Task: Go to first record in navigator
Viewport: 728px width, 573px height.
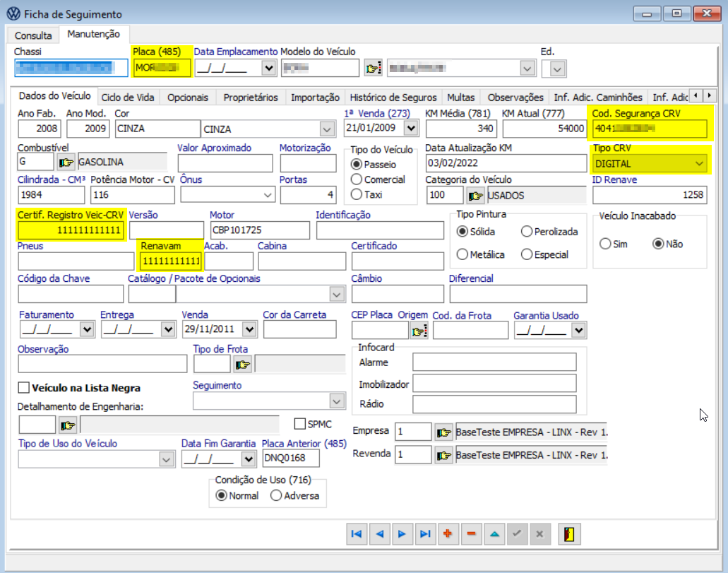Action: [357, 534]
